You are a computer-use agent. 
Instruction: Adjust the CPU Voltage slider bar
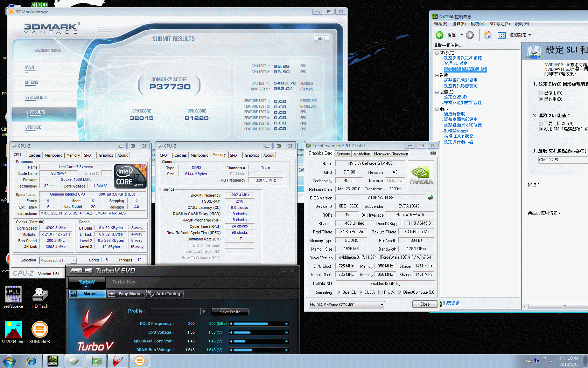click(x=259, y=333)
